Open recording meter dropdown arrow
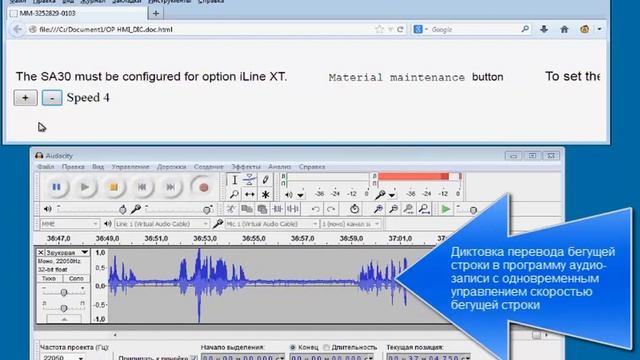The height and width of the screenshot is (360, 640). coord(392,195)
